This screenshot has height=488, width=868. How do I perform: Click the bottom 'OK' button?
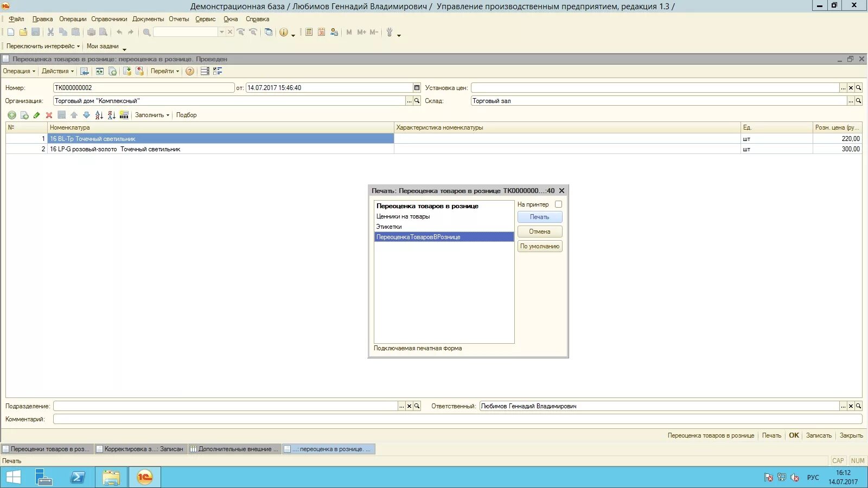point(794,435)
